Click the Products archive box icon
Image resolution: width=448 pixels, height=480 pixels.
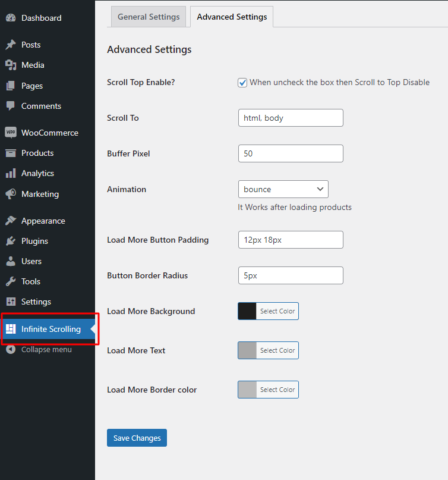(x=11, y=153)
